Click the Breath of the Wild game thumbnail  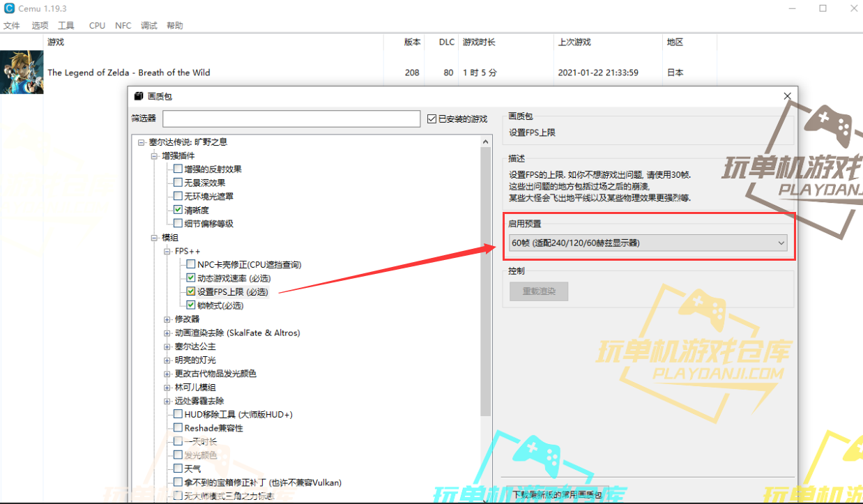tap(22, 72)
